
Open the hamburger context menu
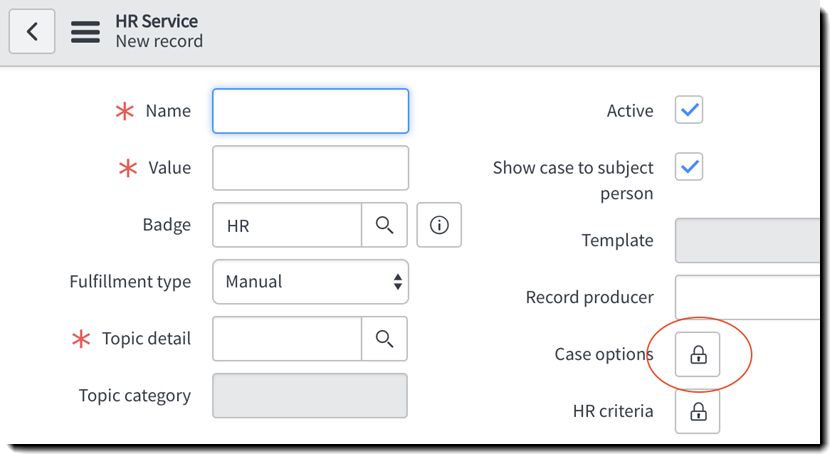85,31
